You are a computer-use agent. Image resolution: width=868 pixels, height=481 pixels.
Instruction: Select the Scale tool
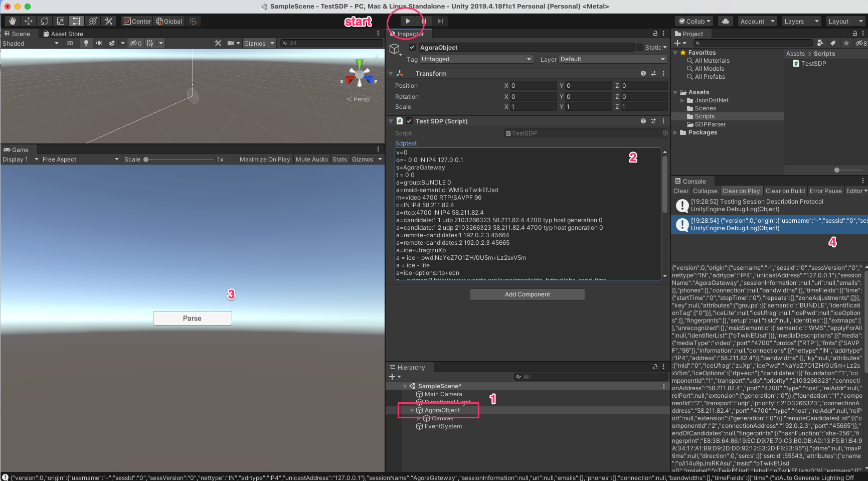click(61, 21)
